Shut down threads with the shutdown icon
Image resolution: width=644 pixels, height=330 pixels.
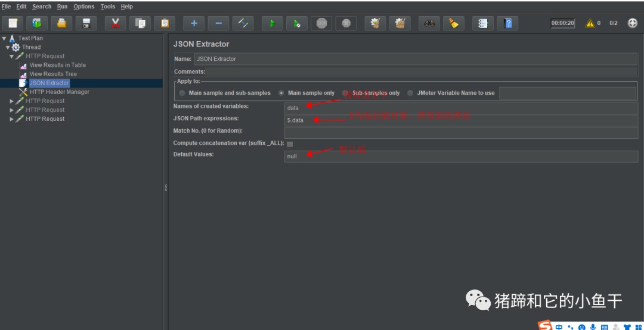coord(346,23)
